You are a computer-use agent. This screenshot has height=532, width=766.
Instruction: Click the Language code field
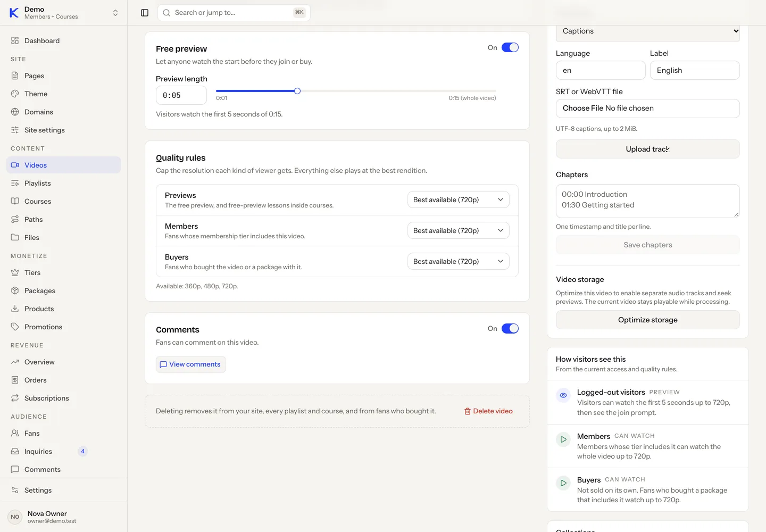pyautogui.click(x=601, y=70)
